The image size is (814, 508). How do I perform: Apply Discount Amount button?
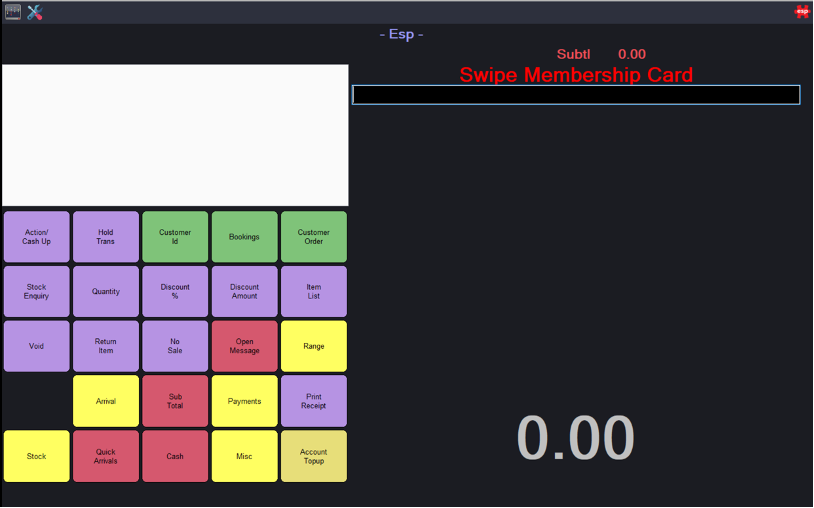coord(245,292)
